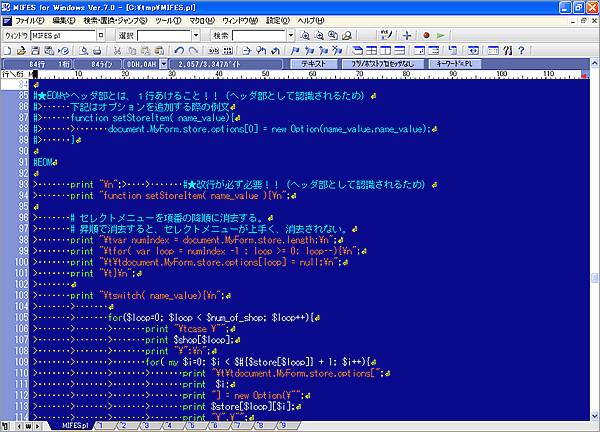Open the ヘルプ(H) menu
The height and width of the screenshot is (432, 600).
point(311,21)
